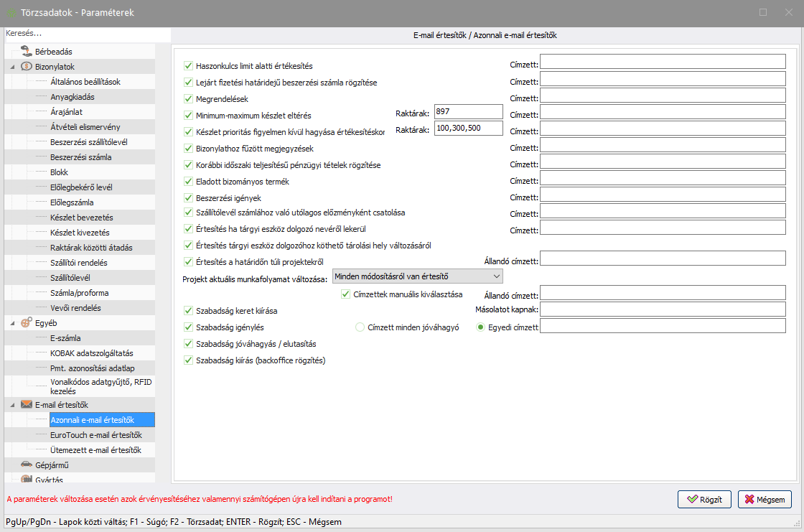This screenshot has width=804, height=532.
Task: Collapse the E-mail értesítők tree section
Action: point(12,405)
